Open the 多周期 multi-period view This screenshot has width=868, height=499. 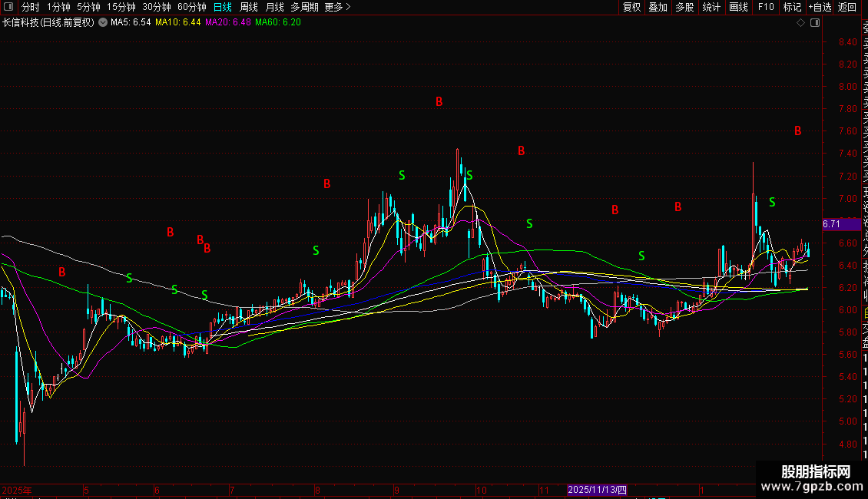[304, 7]
